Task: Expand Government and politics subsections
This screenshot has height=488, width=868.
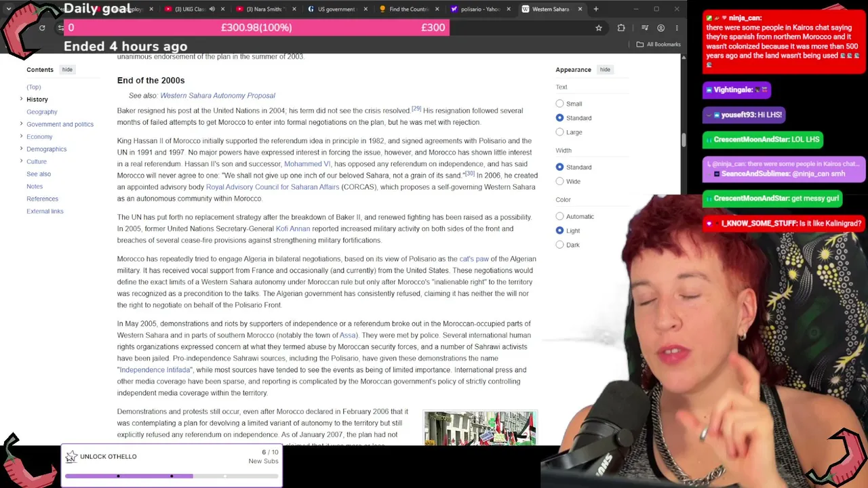Action: pos(21,124)
